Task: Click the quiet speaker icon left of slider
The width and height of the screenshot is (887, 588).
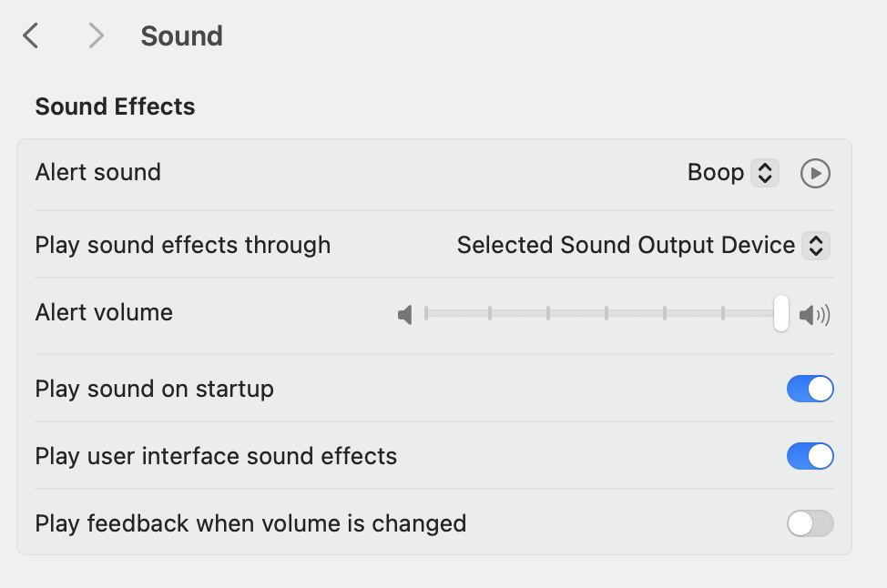Action: pos(405,316)
